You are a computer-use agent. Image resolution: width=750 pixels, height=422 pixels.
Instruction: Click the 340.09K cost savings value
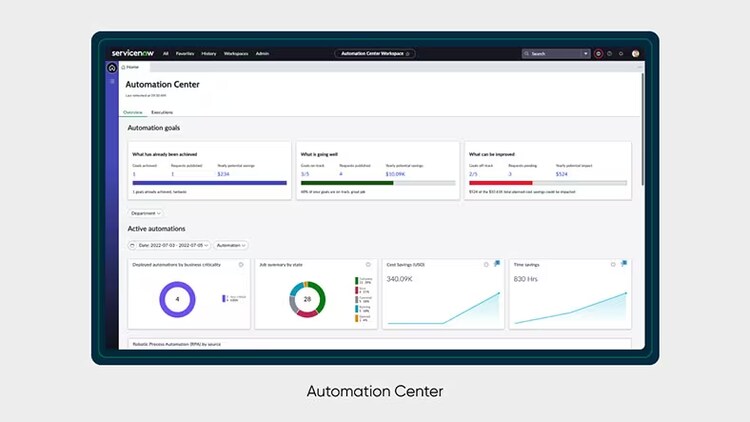(x=399, y=279)
